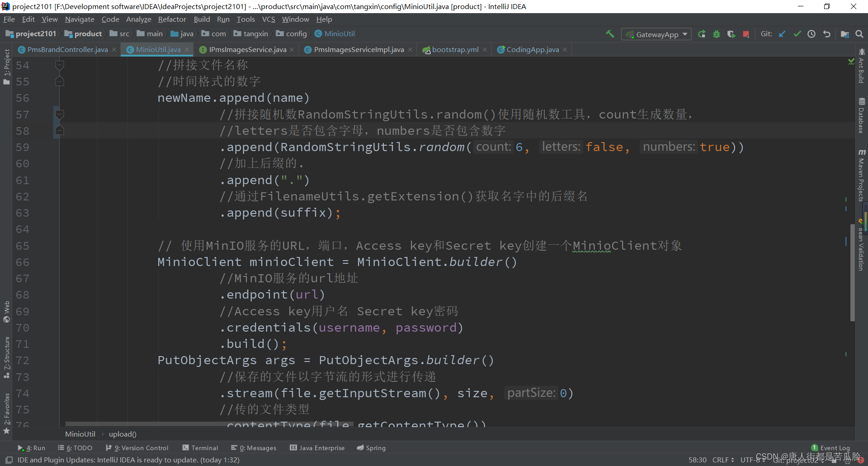Click project2101 in the breadcrumb bar
Image resolution: width=868 pixels, height=466 pixels.
coord(31,34)
